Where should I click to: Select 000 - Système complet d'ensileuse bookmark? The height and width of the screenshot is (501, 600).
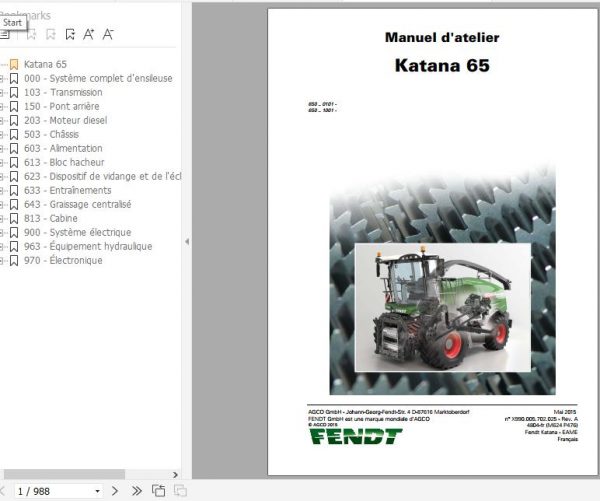(98, 78)
